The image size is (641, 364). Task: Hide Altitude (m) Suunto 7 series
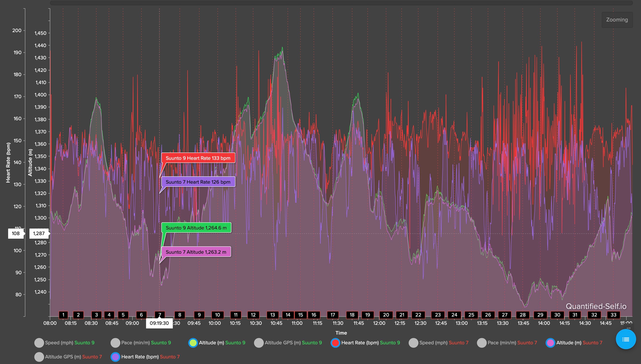[574, 343]
